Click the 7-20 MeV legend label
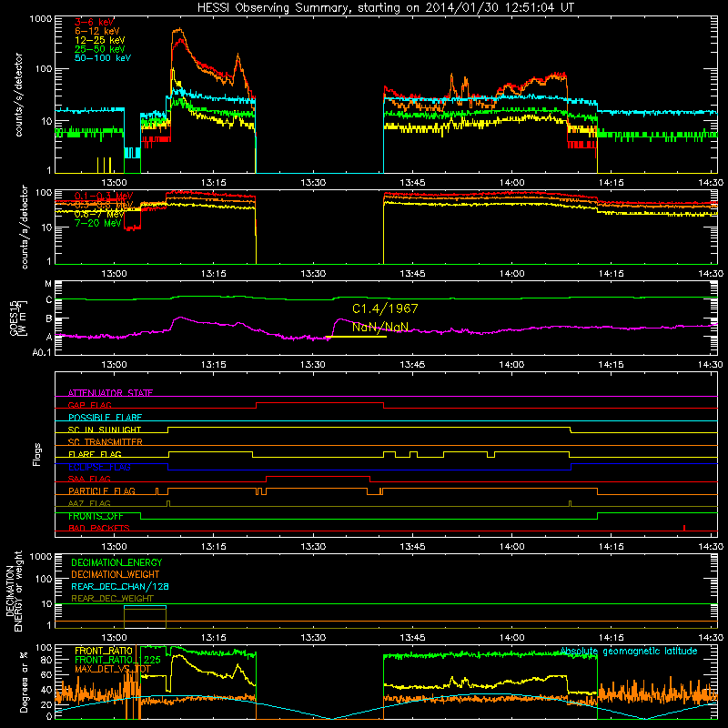 [x=98, y=223]
